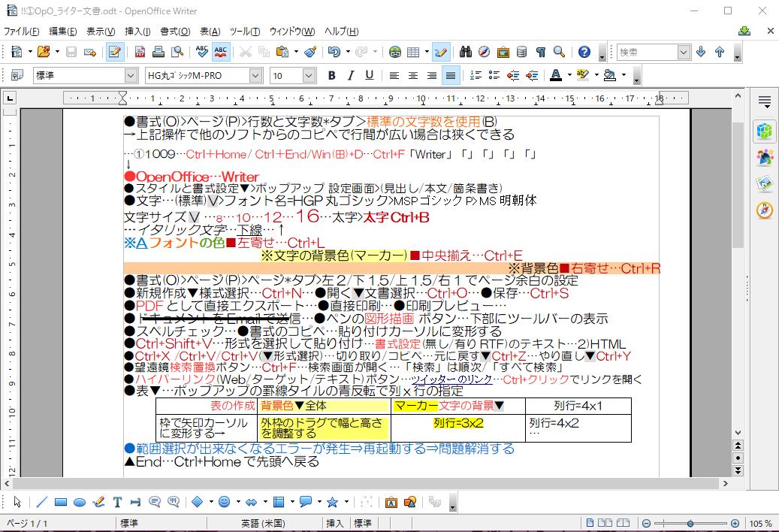The height and width of the screenshot is (532, 779).
Task: Click the Paste clipboard icon
Action: 282,52
